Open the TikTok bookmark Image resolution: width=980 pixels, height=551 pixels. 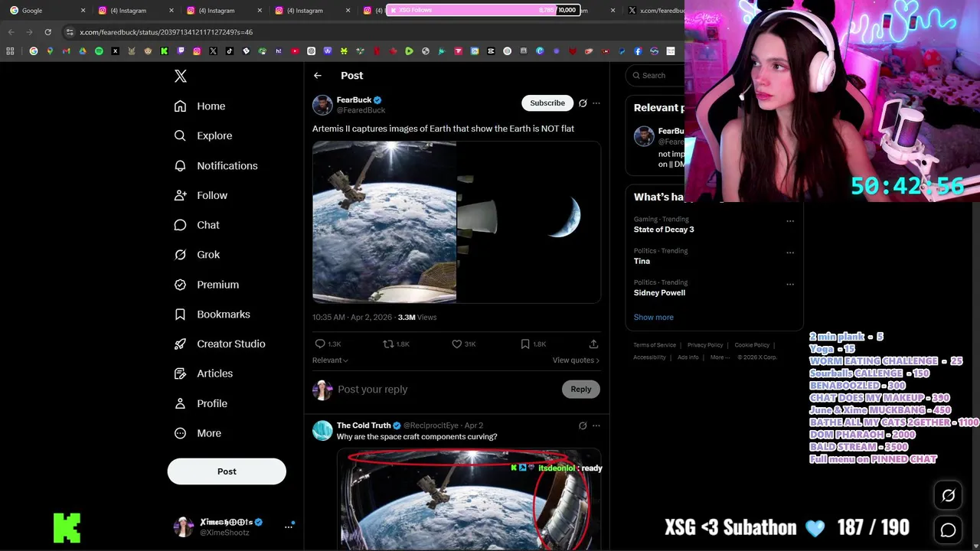[230, 51]
